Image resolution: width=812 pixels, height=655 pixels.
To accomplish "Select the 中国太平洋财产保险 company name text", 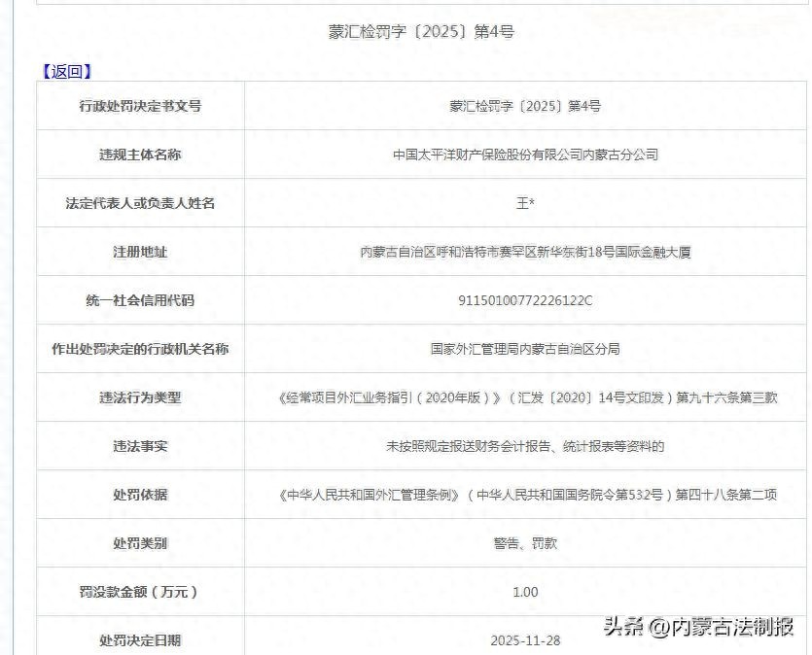I will (x=525, y=155).
